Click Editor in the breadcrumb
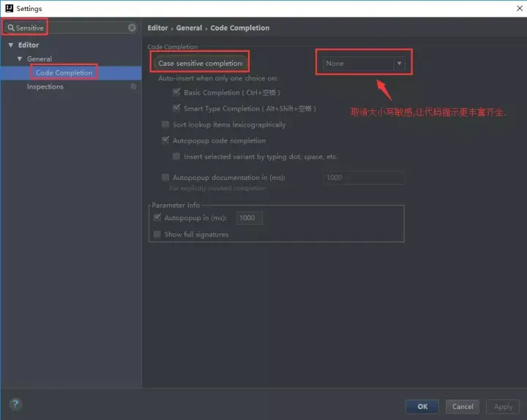Image resolution: width=527 pixels, height=420 pixels. coord(157,28)
